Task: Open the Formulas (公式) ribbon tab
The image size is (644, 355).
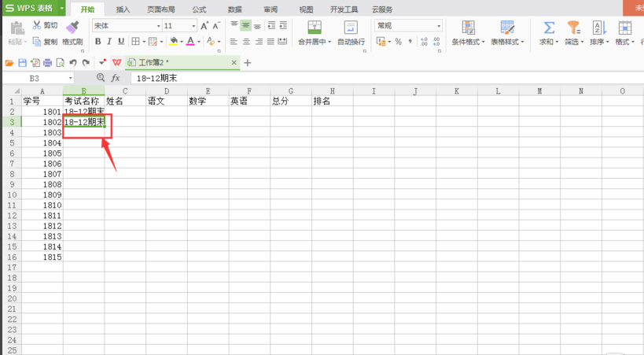Action: click(x=199, y=9)
